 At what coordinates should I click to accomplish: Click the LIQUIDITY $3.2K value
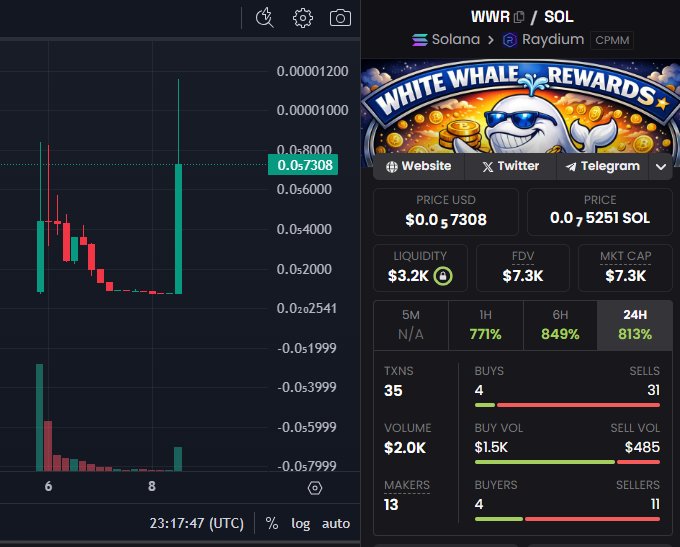[408, 275]
